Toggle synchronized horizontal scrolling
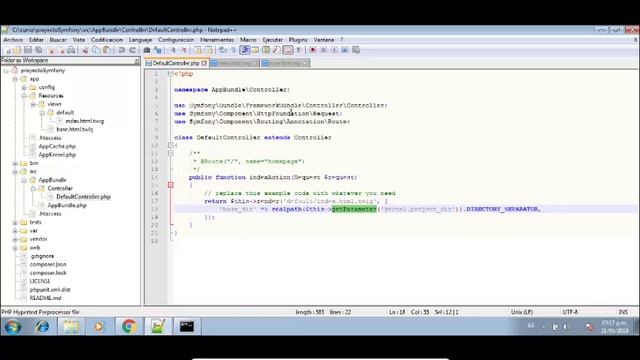640x360 pixels. (209, 50)
